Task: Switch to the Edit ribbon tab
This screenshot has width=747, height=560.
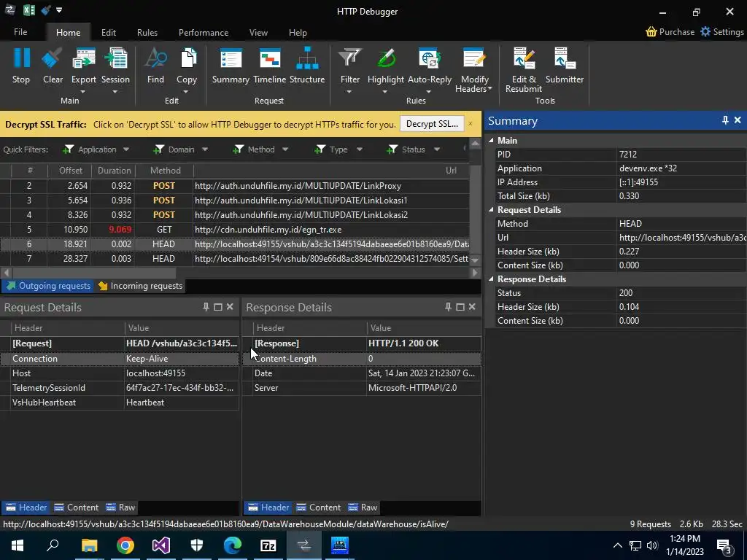Action: pos(109,32)
